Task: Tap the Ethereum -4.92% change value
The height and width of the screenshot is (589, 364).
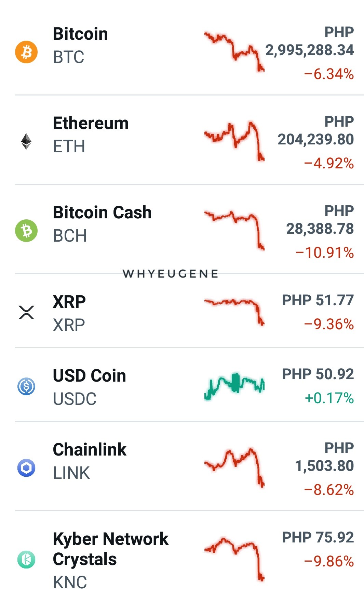Action: (x=329, y=163)
